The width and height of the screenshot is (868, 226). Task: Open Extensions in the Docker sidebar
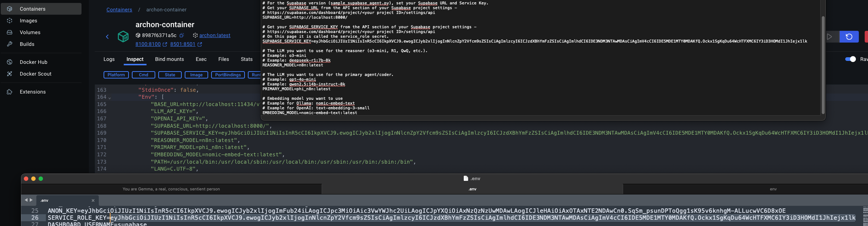[41, 92]
